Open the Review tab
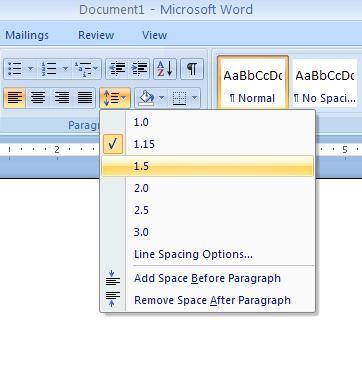The height and width of the screenshot is (376, 362). (x=96, y=35)
